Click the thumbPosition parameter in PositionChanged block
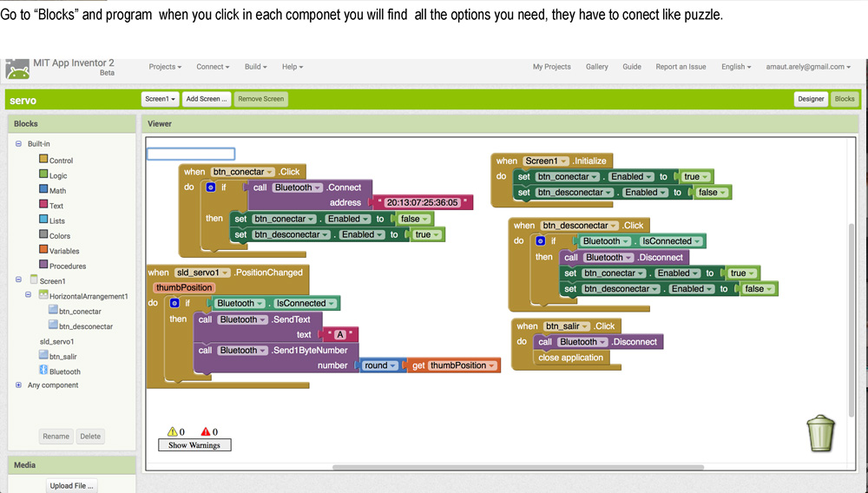The image size is (868, 493). (x=183, y=287)
